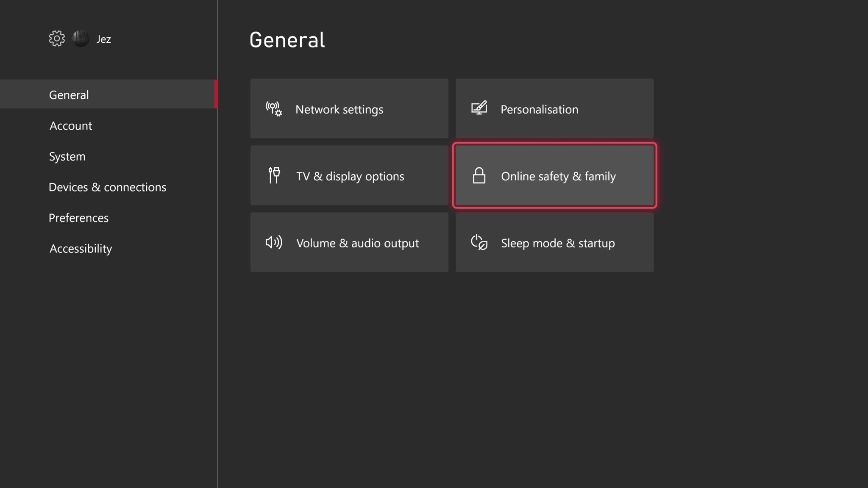Screen dimensions: 868x488
Task: Switch to the Account category
Action: (71, 126)
